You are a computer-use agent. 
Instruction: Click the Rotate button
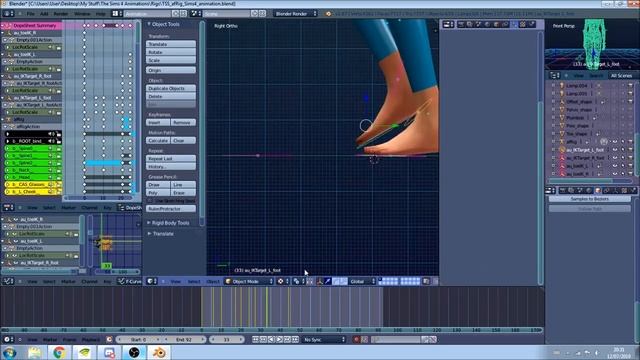pyautogui.click(x=171, y=52)
